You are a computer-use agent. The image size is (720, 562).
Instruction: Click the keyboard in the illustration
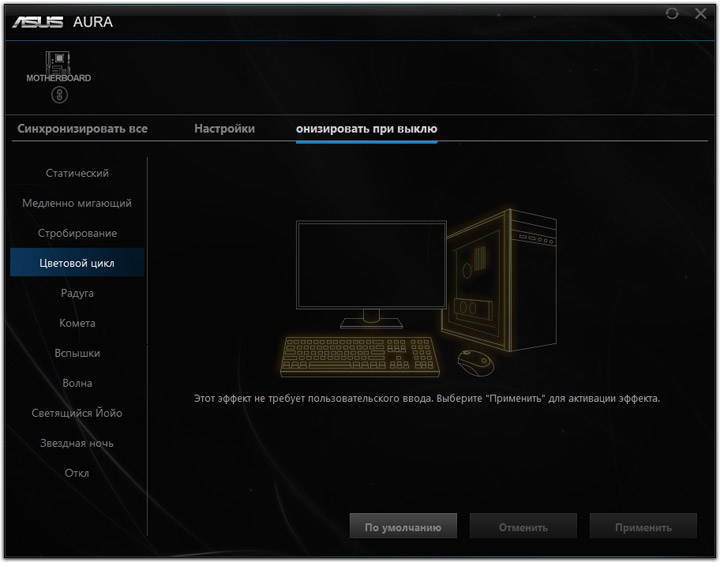click(360, 357)
